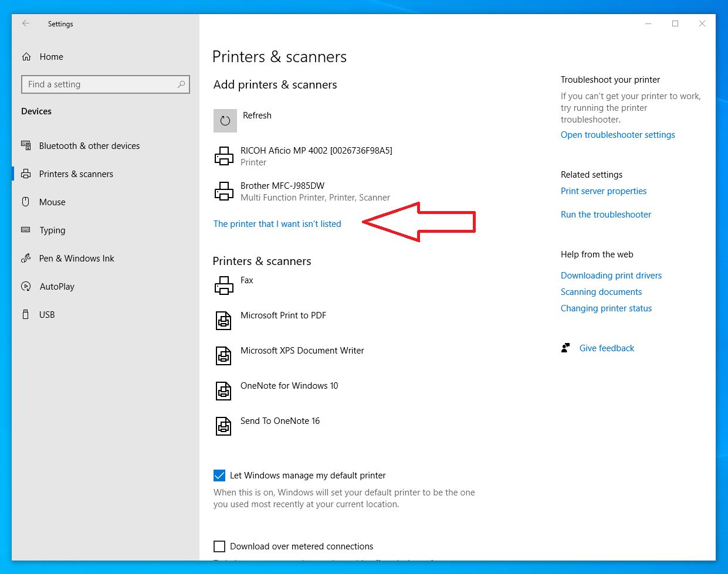The image size is (728, 574).
Task: Click the Microsoft Print to PDF icon
Action: point(224,321)
